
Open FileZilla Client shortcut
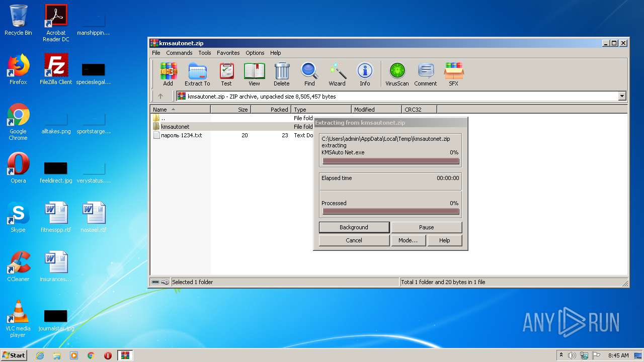(56, 69)
